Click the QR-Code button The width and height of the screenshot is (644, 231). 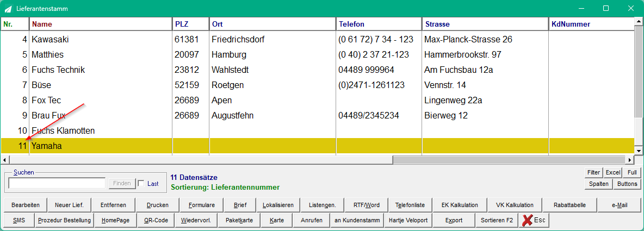156,220
